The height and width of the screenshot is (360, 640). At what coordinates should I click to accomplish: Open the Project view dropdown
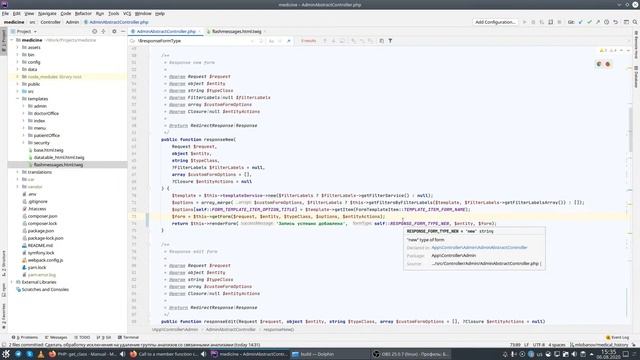tap(24, 31)
